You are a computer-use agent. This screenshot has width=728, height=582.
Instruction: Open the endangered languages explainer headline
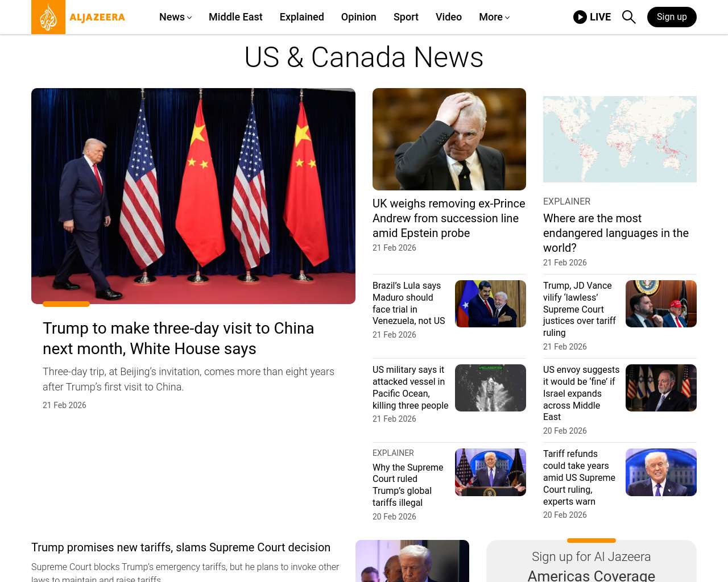(615, 233)
